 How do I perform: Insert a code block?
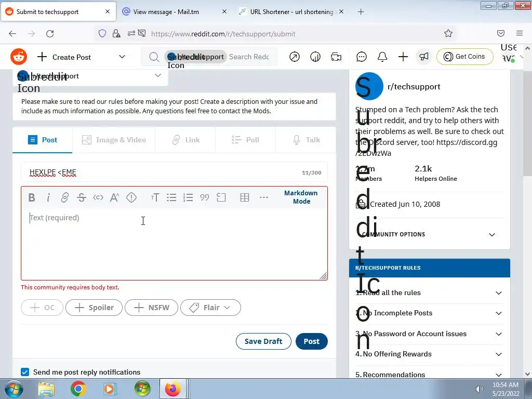click(x=221, y=197)
